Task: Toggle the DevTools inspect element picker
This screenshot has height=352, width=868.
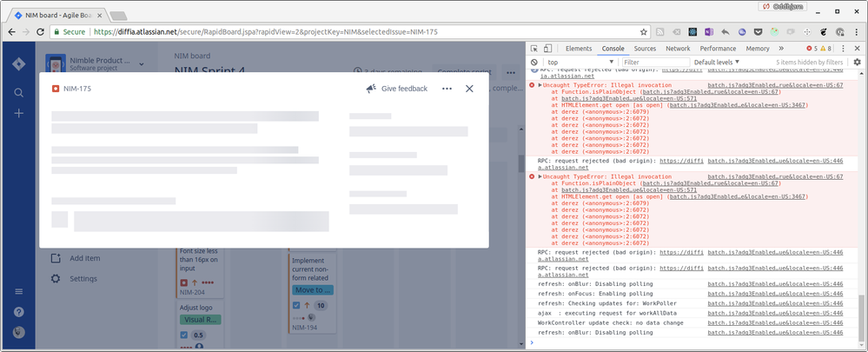Action: tap(534, 49)
